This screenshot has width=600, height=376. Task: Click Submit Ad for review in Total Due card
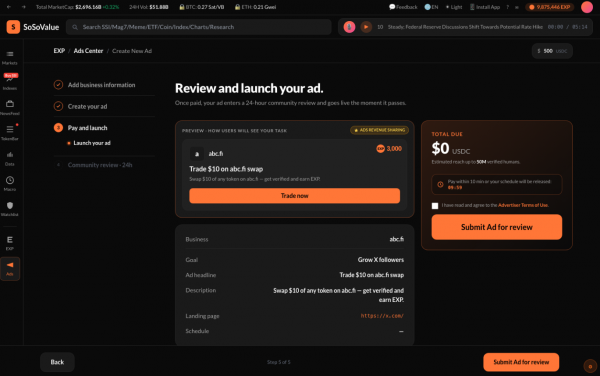point(497,227)
